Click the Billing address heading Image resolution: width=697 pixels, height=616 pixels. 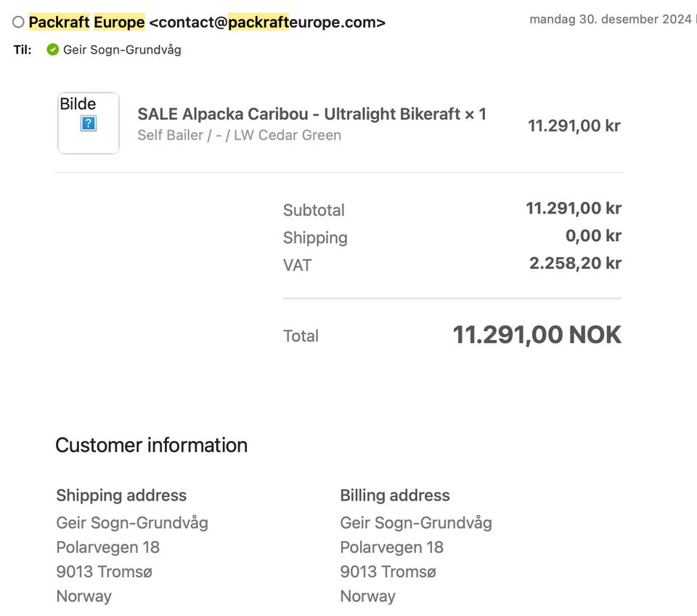[394, 495]
